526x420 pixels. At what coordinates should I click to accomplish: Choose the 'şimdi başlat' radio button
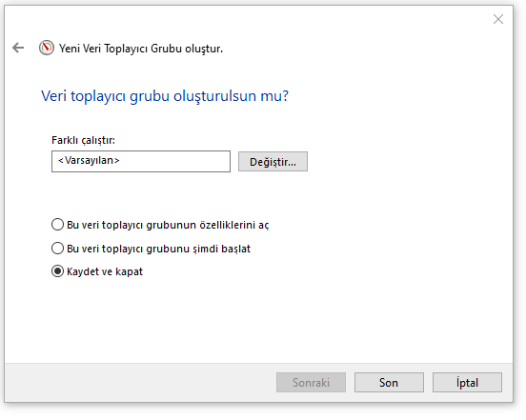pos(57,249)
